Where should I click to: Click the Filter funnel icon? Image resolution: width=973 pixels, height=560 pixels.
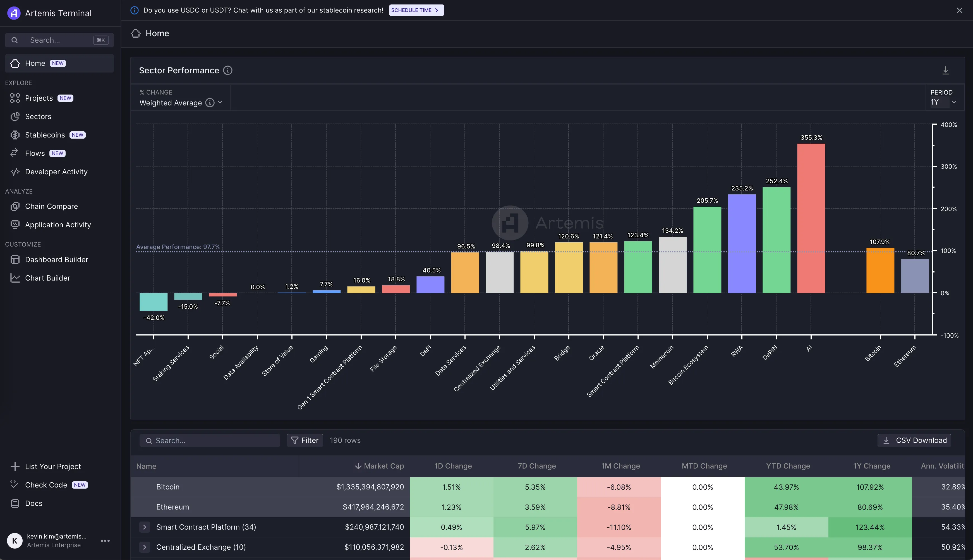tap(295, 440)
